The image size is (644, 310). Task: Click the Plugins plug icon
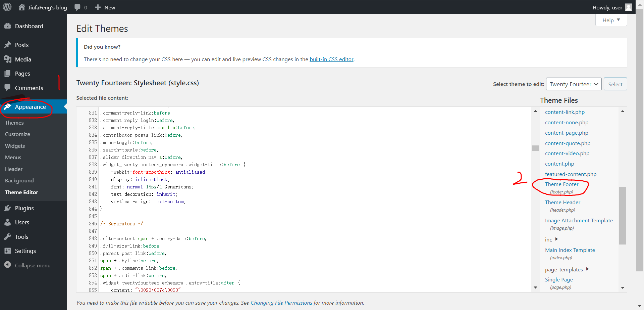7,208
